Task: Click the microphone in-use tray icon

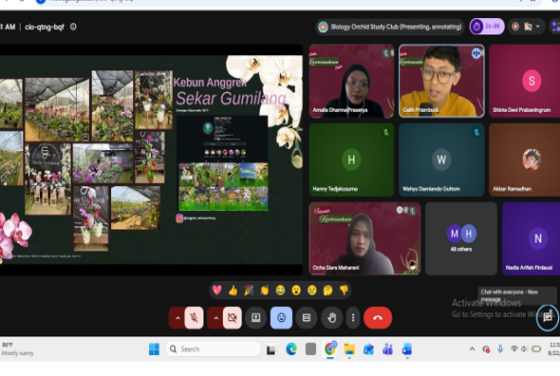Action: [x=500, y=349]
